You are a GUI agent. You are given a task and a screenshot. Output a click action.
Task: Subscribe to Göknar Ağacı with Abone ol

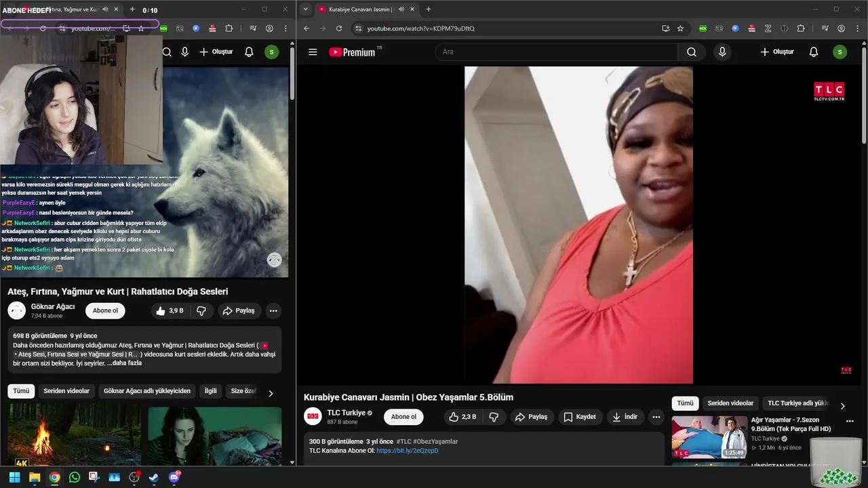(x=105, y=311)
